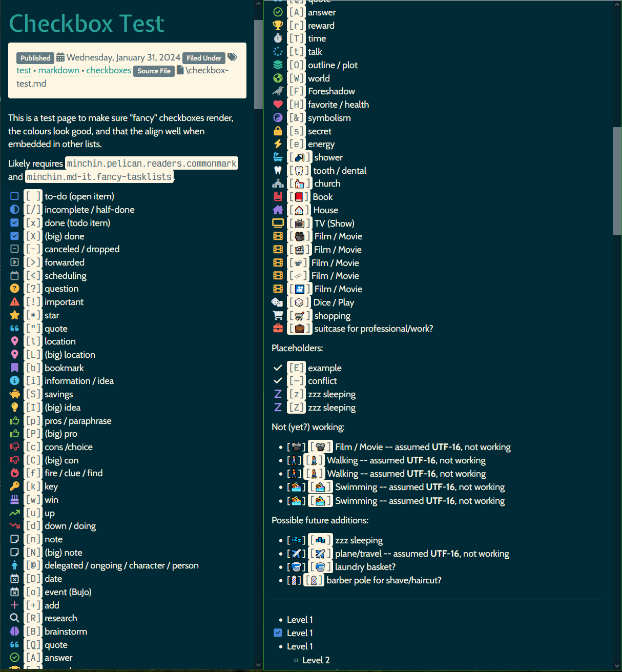Viewport: 622px width, 672px height.
Task: Click the padlock icon next to secret
Action: 278,131
